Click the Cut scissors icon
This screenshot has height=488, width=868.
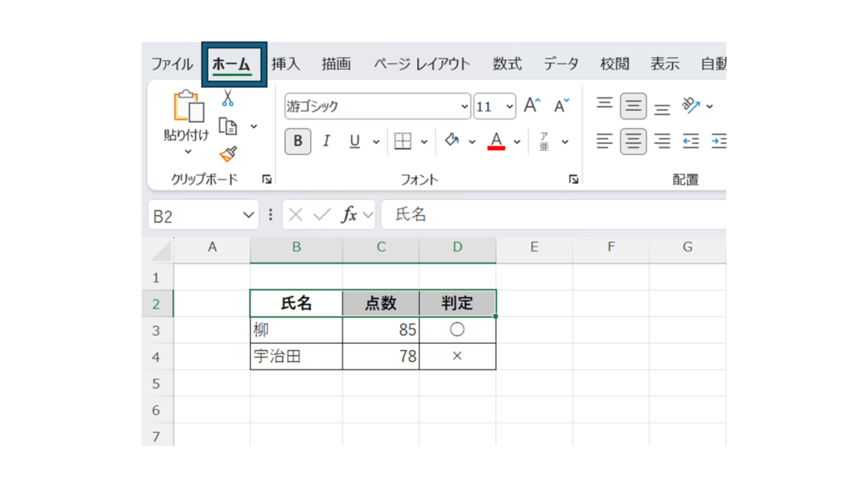tap(227, 99)
